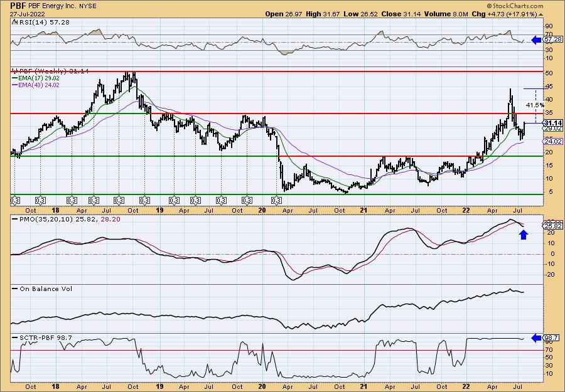Select the EMA(17) 29.02 legend entry

coord(36,78)
